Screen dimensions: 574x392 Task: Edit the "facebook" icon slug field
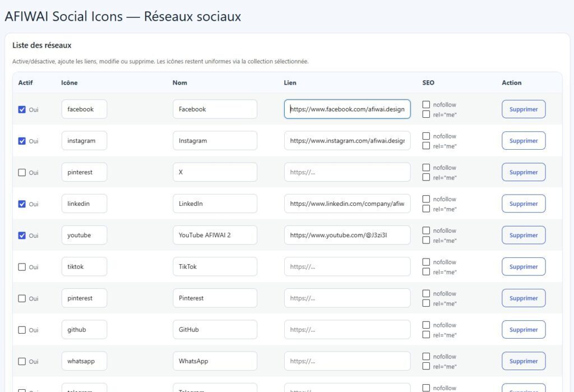pos(84,109)
